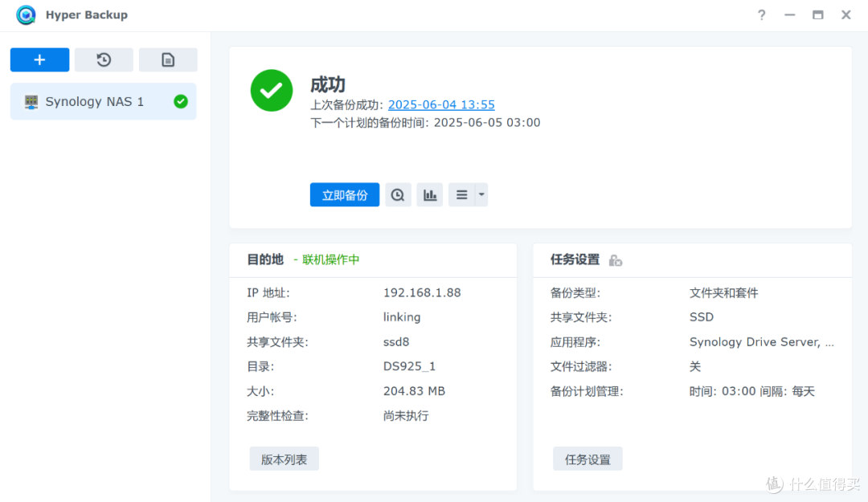Open the backup explorer magnifier-clock icon
The height and width of the screenshot is (502, 868).
pos(398,195)
